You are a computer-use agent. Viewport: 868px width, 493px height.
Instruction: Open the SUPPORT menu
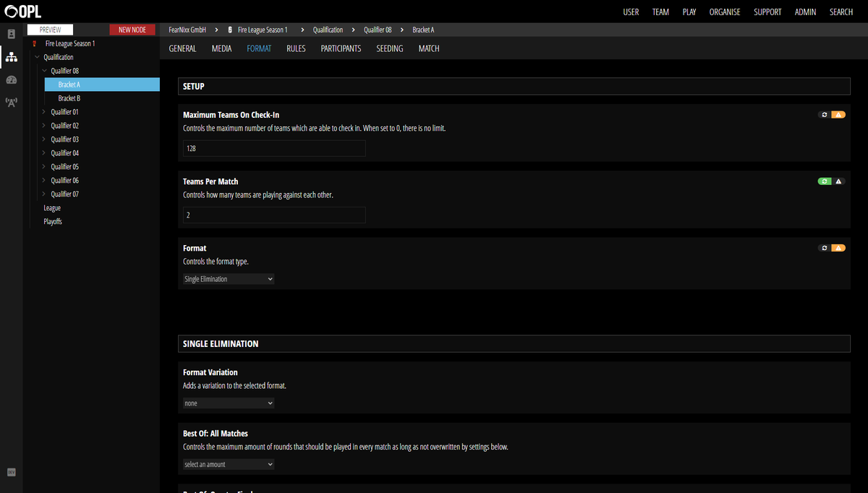coord(767,12)
